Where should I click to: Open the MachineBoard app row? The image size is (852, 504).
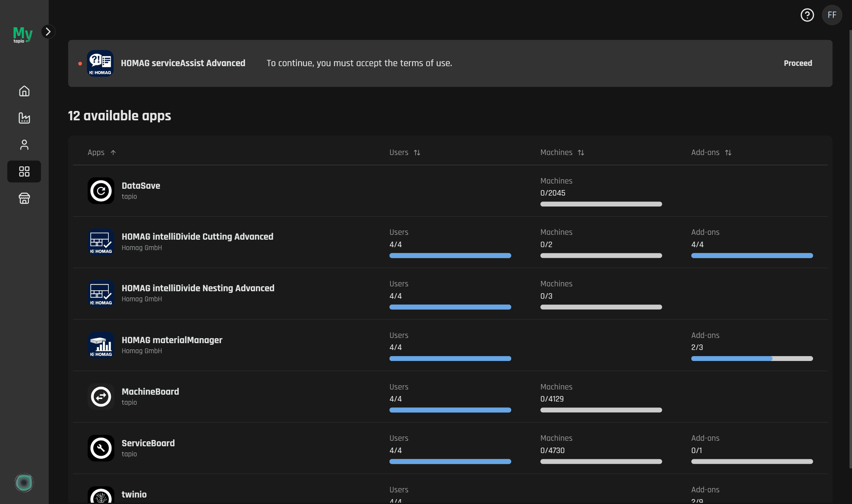[150, 391]
